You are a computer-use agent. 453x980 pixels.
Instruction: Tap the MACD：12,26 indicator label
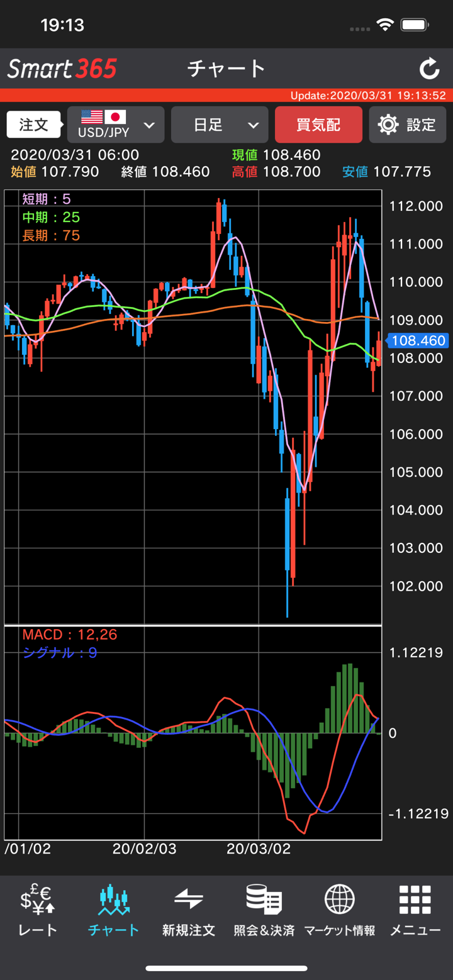(69, 635)
